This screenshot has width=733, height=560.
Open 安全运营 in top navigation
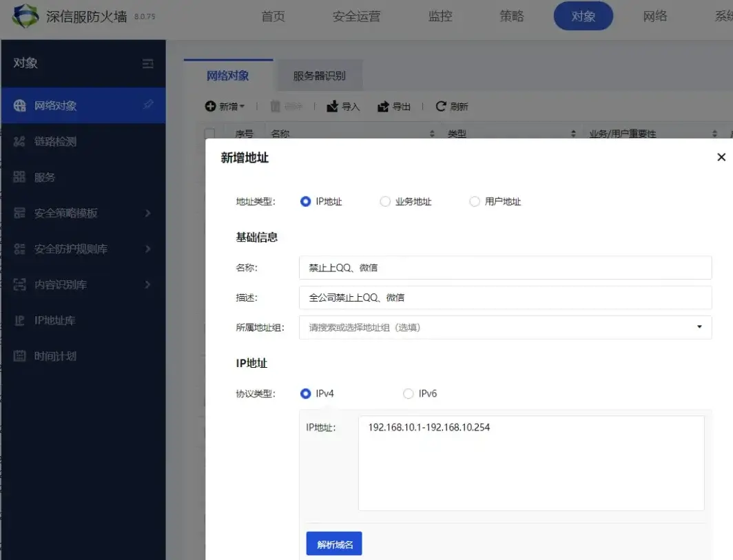(356, 17)
